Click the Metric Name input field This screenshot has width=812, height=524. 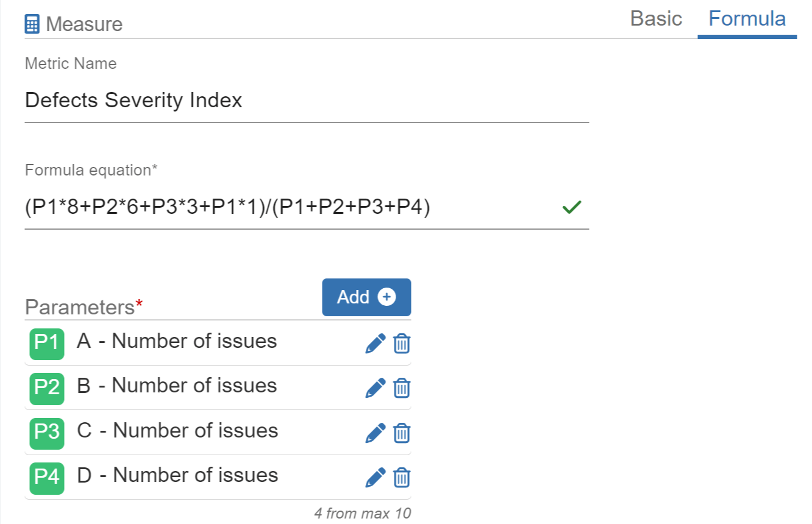(306, 101)
